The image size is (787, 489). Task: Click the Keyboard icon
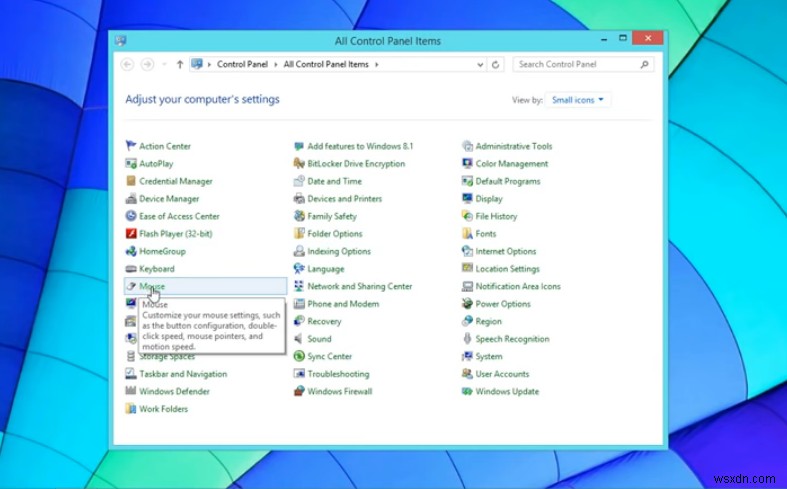pos(130,269)
